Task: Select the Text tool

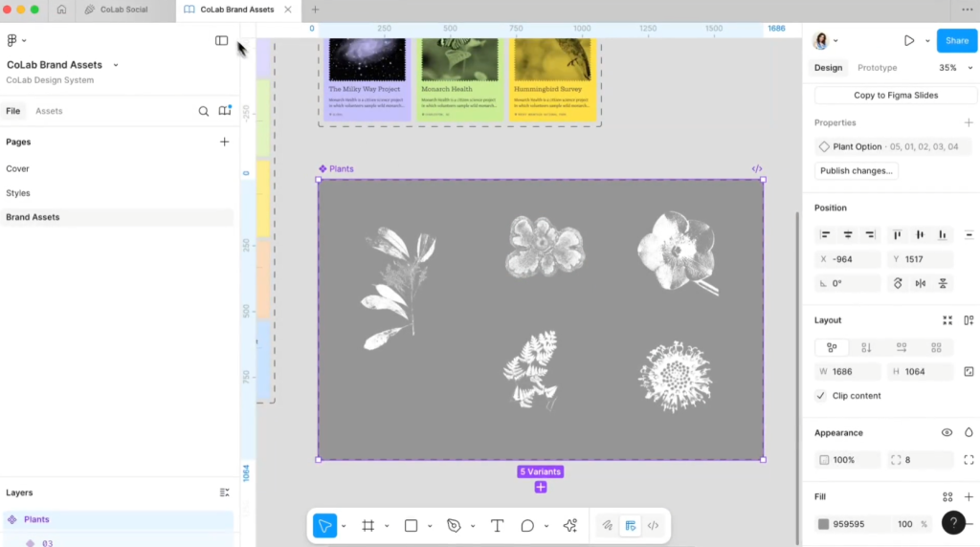Action: (497, 526)
